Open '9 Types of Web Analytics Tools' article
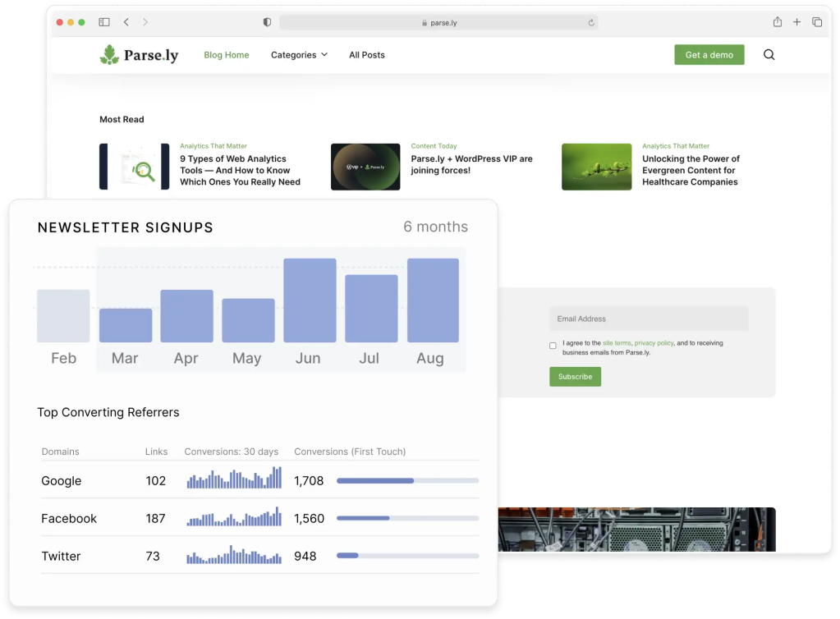 click(x=240, y=170)
